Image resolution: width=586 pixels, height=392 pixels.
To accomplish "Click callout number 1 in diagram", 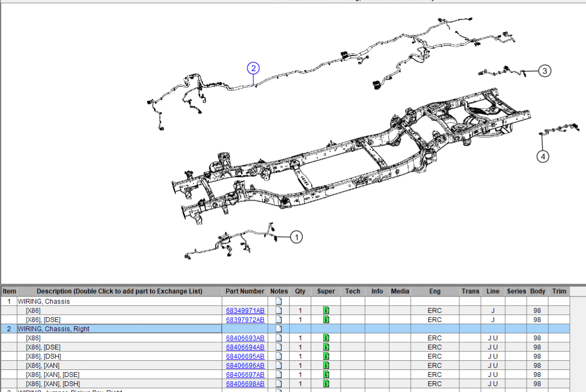I will [x=296, y=237].
